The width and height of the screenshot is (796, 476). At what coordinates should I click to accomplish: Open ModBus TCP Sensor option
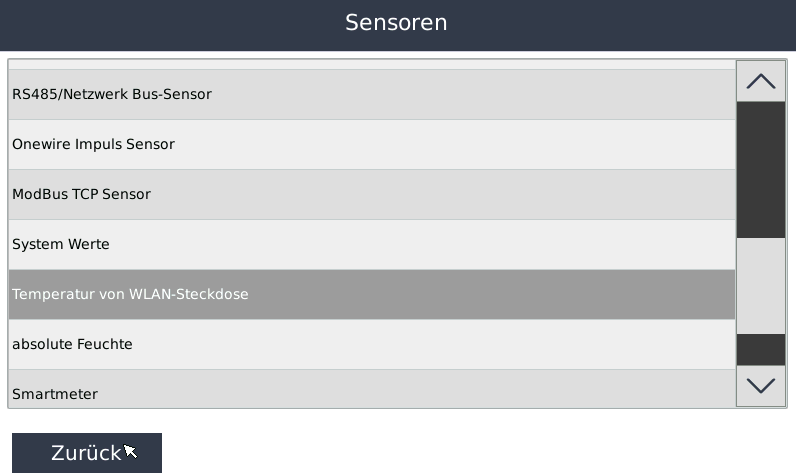[x=82, y=195]
